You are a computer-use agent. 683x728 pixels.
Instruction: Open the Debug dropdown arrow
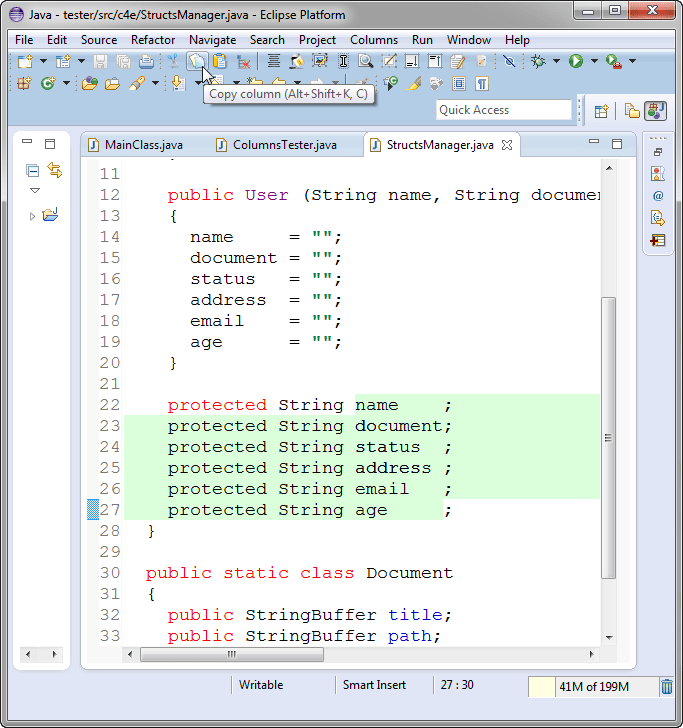(x=556, y=61)
